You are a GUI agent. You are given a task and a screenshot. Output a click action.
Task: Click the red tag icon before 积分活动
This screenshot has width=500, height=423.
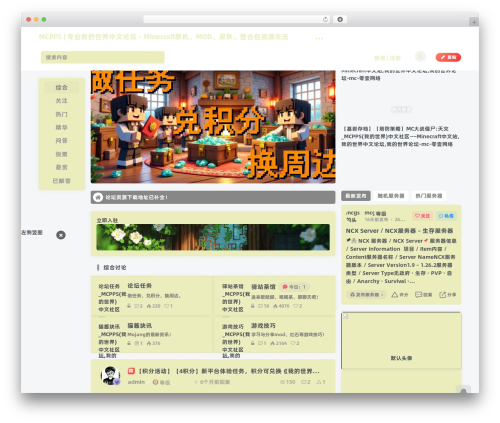(131, 371)
